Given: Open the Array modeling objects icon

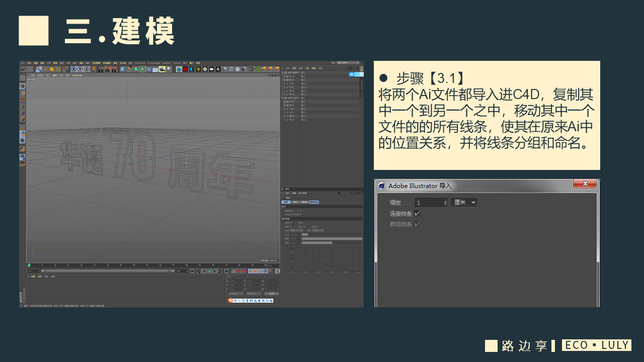Looking at the screenshot, I should 142,69.
